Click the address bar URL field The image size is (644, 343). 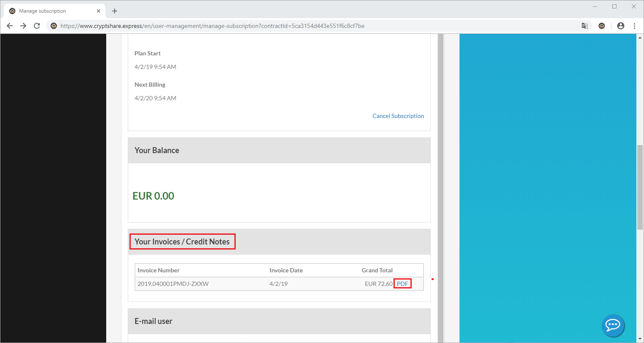pyautogui.click(x=254, y=26)
